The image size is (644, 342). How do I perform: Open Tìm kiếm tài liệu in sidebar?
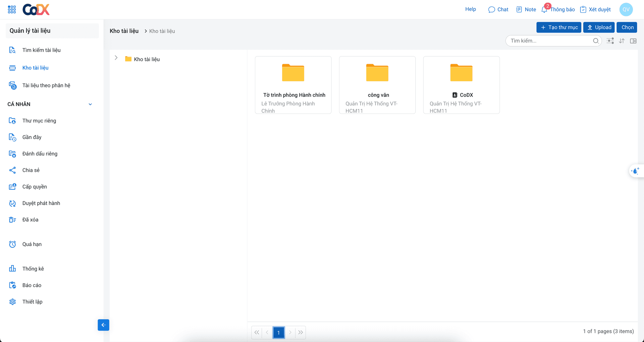41,50
